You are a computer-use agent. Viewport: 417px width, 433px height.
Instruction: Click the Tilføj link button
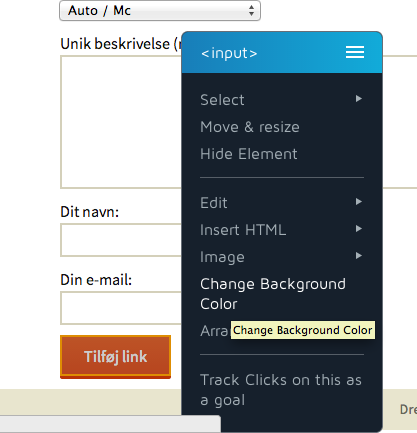point(115,357)
